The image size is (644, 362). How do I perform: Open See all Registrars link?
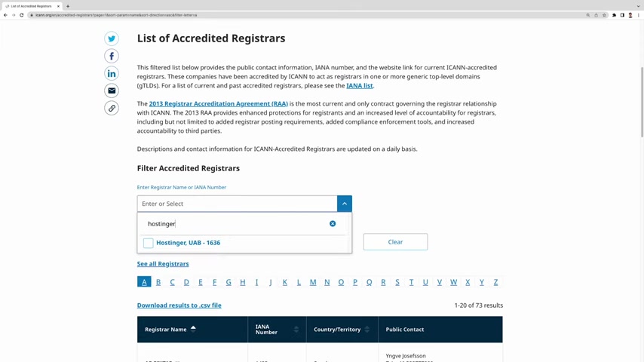(x=163, y=264)
